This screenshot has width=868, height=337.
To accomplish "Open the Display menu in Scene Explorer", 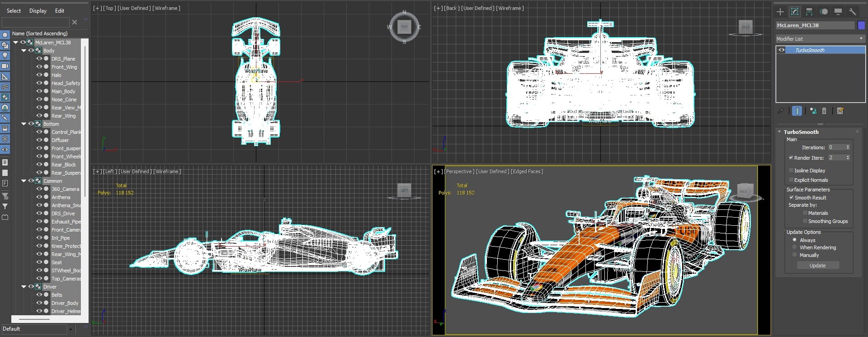I will point(38,11).
